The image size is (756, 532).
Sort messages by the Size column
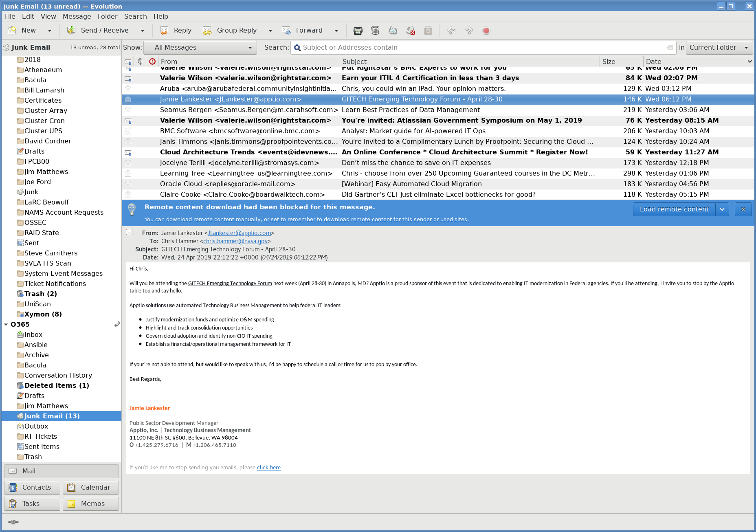[x=621, y=62]
